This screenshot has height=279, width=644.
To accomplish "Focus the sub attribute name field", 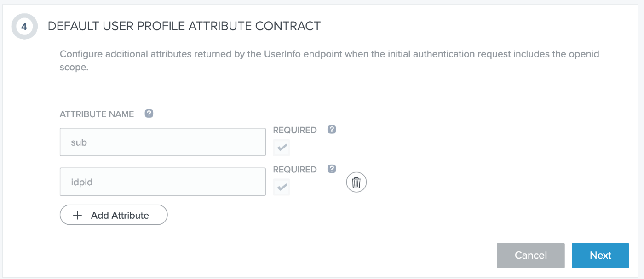I will coord(163,142).
